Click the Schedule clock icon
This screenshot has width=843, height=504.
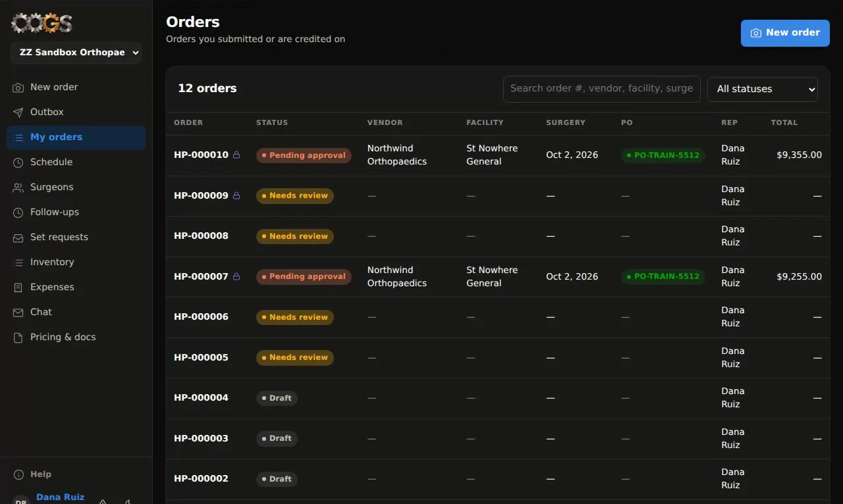pos(18,163)
